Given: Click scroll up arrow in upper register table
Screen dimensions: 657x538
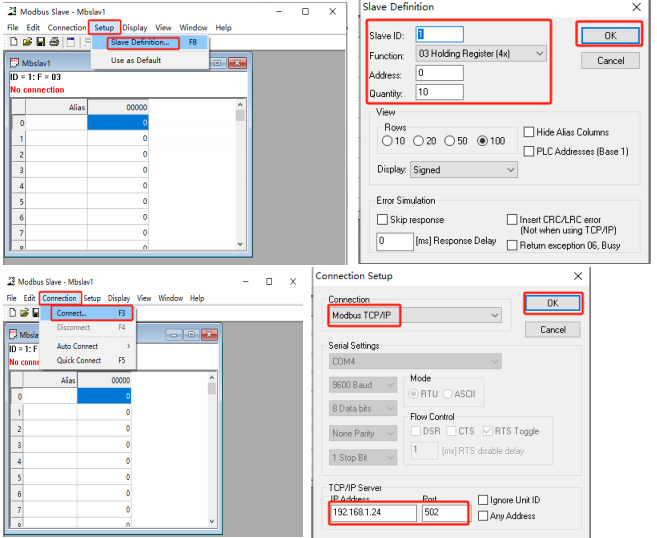Looking at the screenshot, I should (x=240, y=105).
